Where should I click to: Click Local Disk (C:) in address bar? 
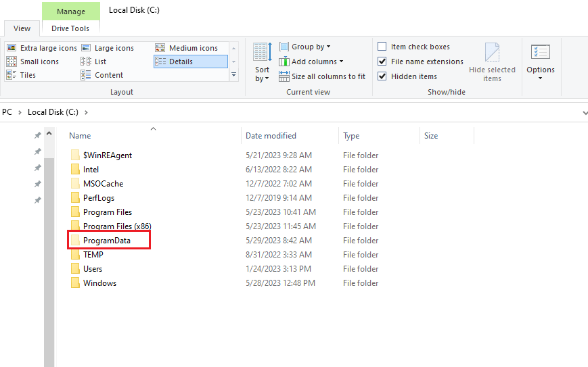click(53, 112)
